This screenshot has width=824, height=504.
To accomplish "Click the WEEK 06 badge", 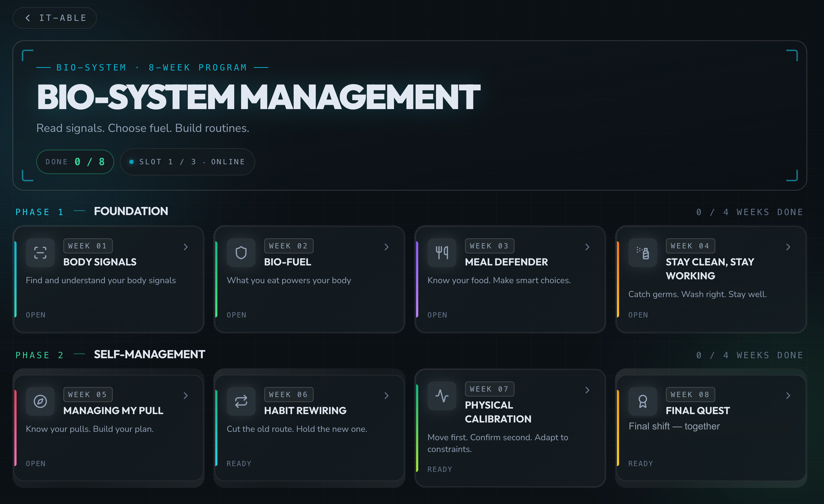I will click(289, 394).
